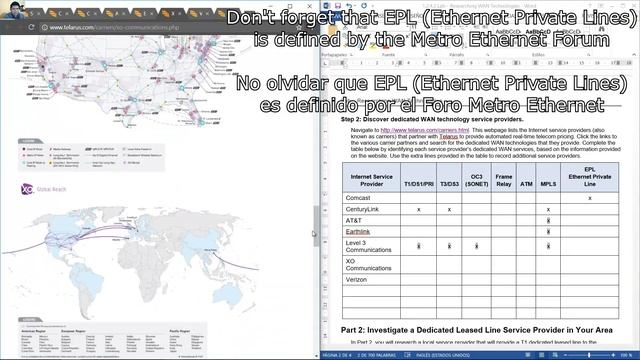Viewport: 640px width, 360px height.
Task: Click the Level 3 Communications table cell
Action: pyautogui.click(x=371, y=247)
